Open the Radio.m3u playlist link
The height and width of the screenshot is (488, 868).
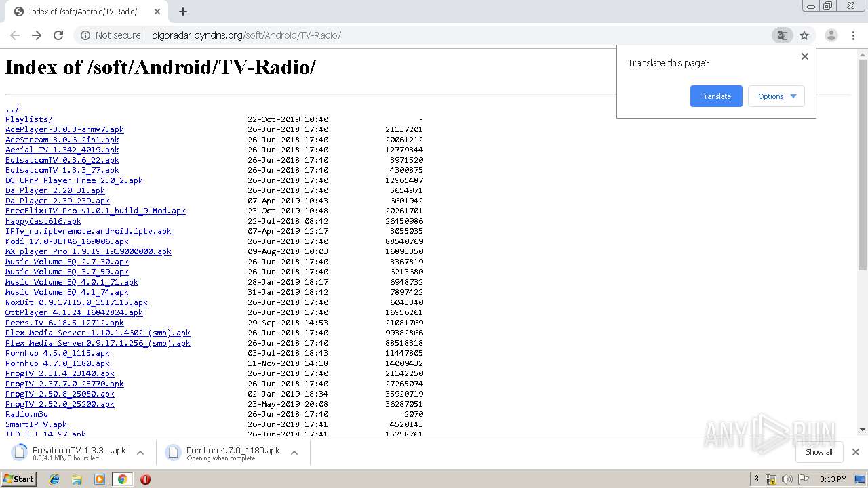26,414
